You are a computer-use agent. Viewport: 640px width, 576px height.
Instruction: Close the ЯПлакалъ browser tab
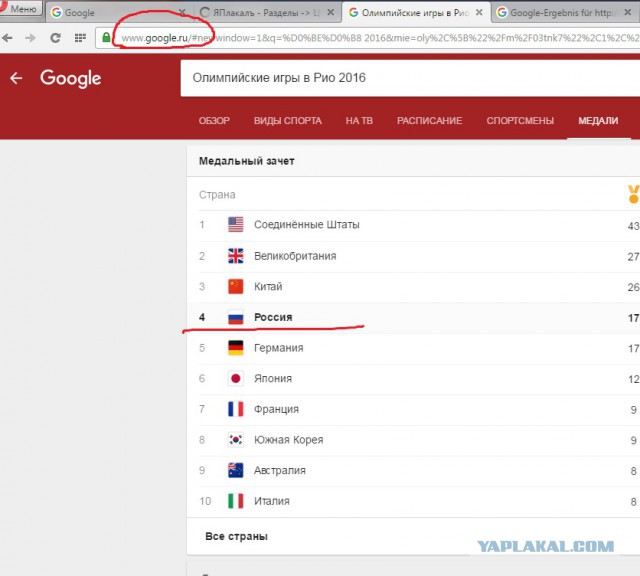tap(331, 13)
